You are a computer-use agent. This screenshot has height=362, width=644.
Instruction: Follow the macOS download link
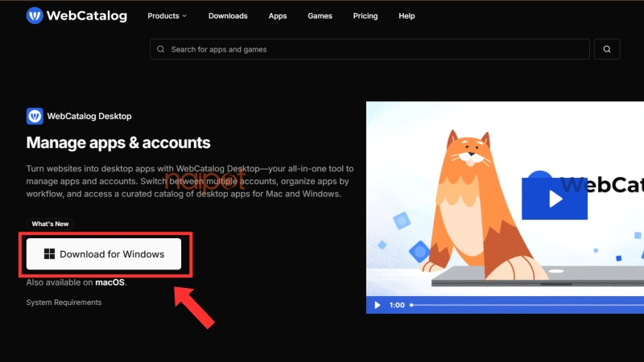point(110,282)
